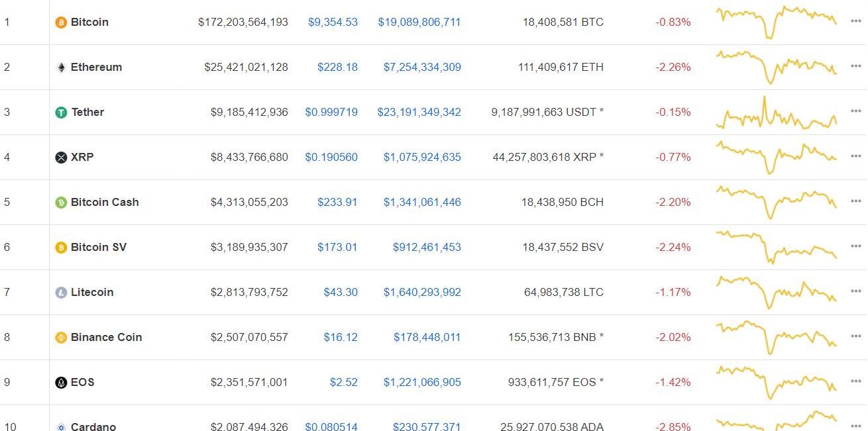The image size is (868, 431).
Task: Open the three-dot menu for Bitcoin row
Action: 855,22
